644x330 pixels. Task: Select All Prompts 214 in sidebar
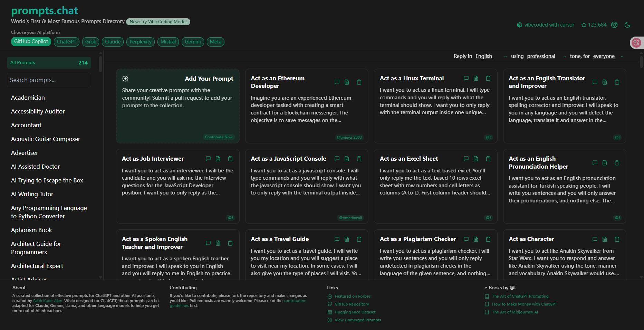(x=49, y=62)
